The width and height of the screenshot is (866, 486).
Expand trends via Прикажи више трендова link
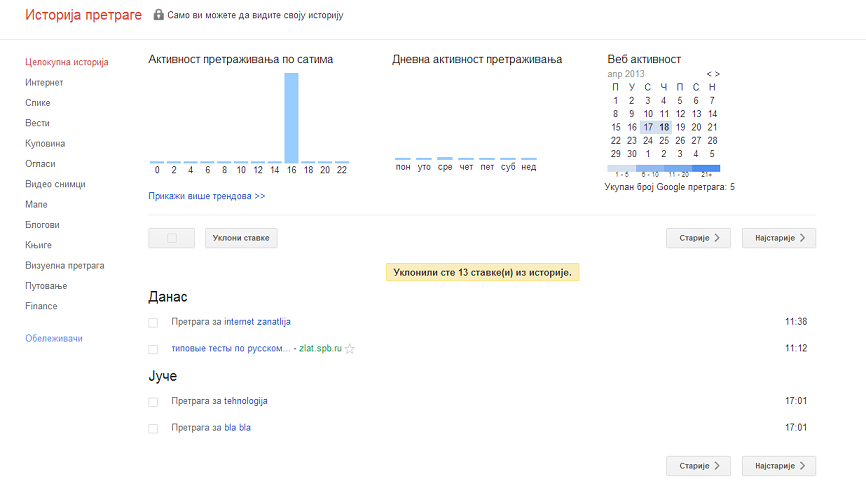point(207,196)
